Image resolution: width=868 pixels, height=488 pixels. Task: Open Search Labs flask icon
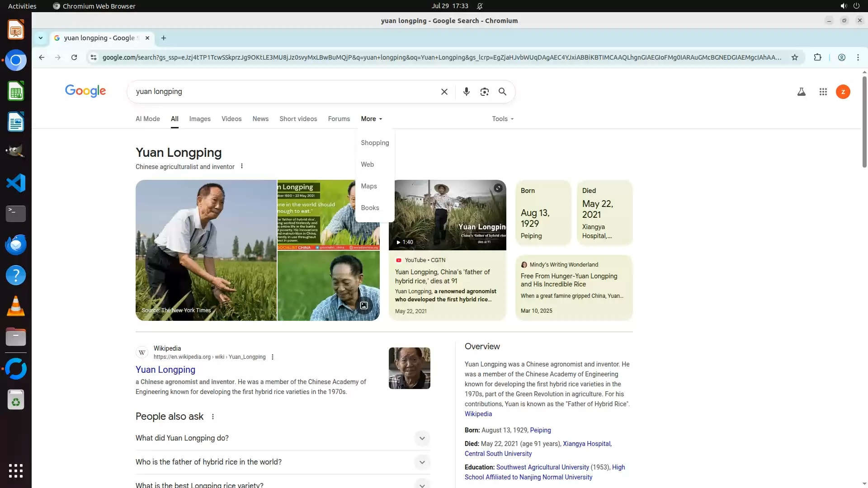point(801,92)
